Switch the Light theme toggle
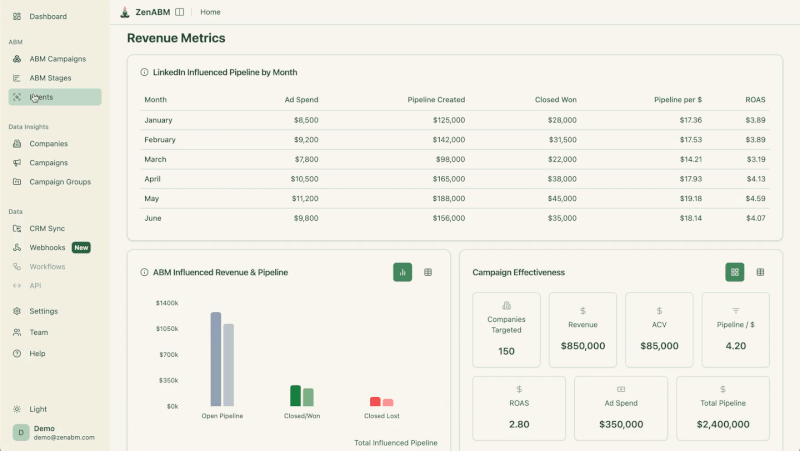 [x=37, y=409]
